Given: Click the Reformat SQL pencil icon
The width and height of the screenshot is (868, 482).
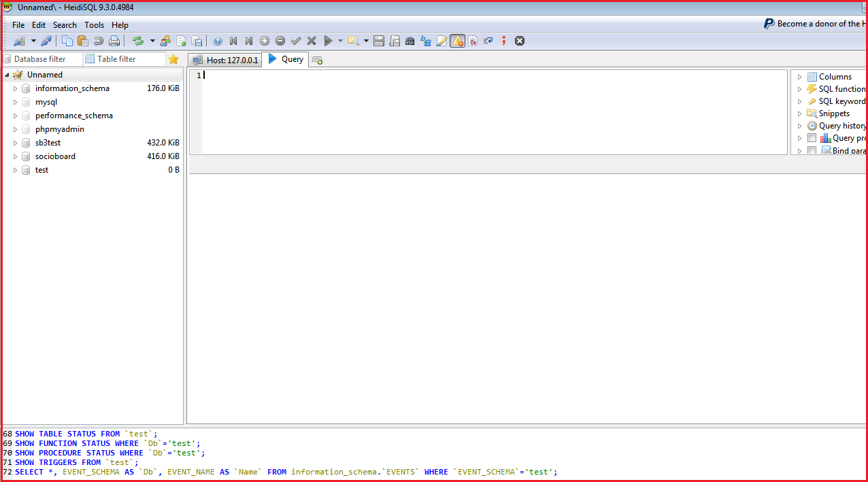Looking at the screenshot, I should tap(441, 41).
